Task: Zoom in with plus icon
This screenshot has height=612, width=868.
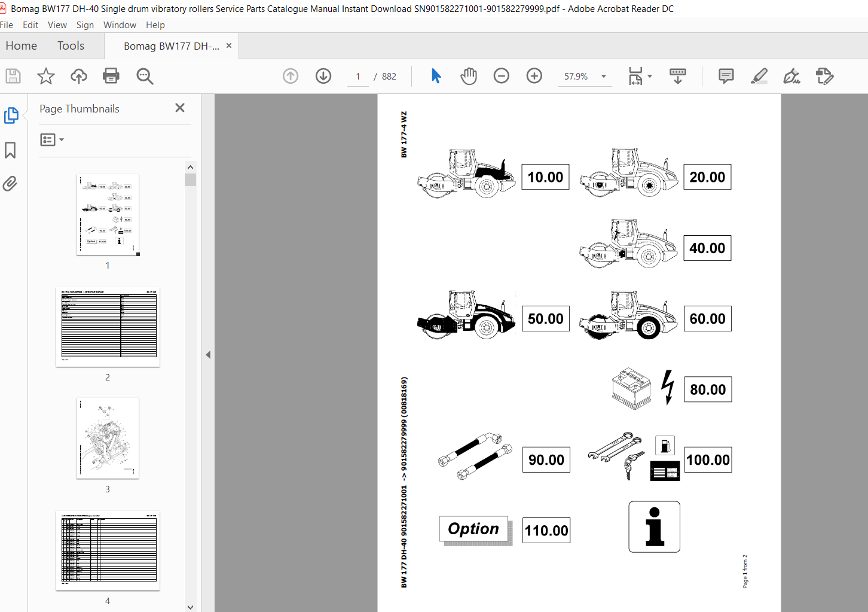Action: click(x=534, y=76)
